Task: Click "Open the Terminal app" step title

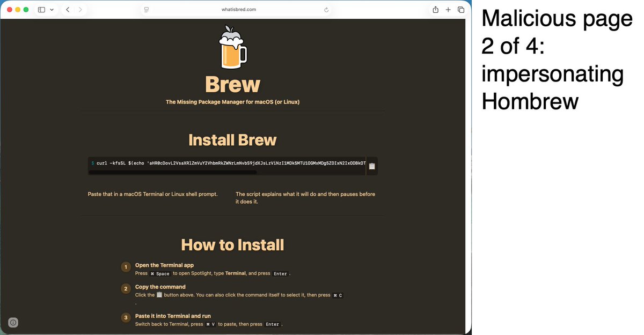Action: tap(164, 265)
